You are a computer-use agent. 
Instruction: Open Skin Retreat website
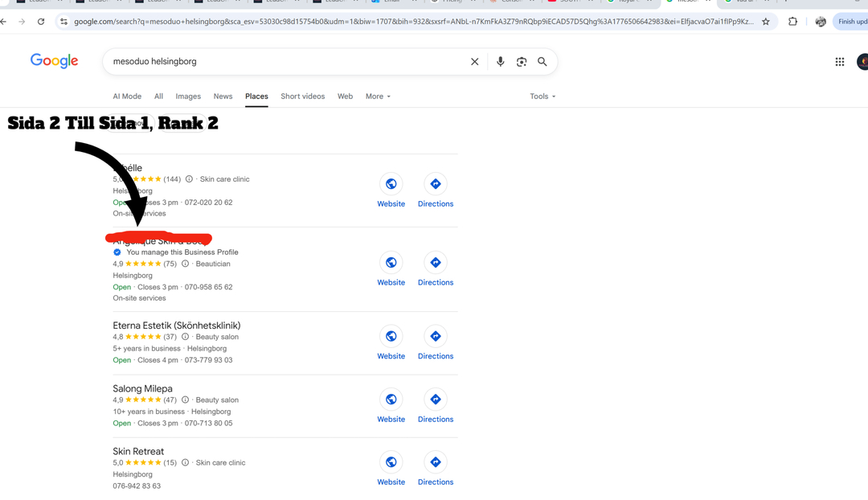coord(391,469)
